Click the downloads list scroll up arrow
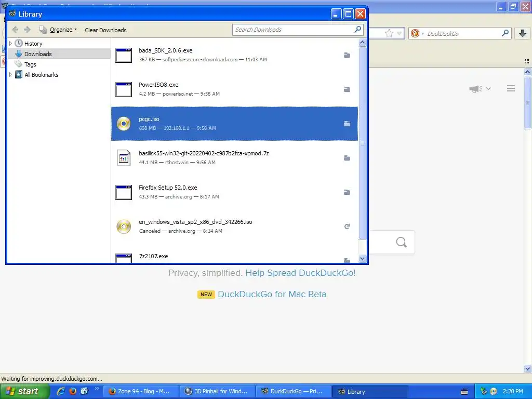 point(362,43)
